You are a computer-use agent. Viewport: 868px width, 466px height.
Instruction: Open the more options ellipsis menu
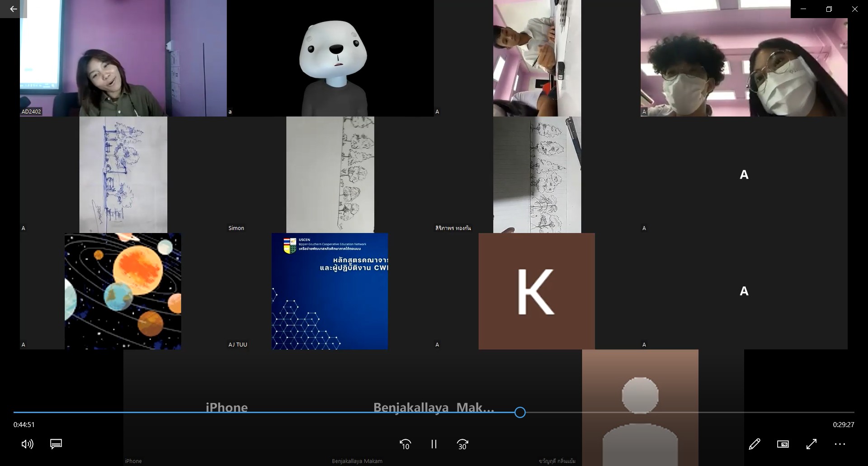840,444
